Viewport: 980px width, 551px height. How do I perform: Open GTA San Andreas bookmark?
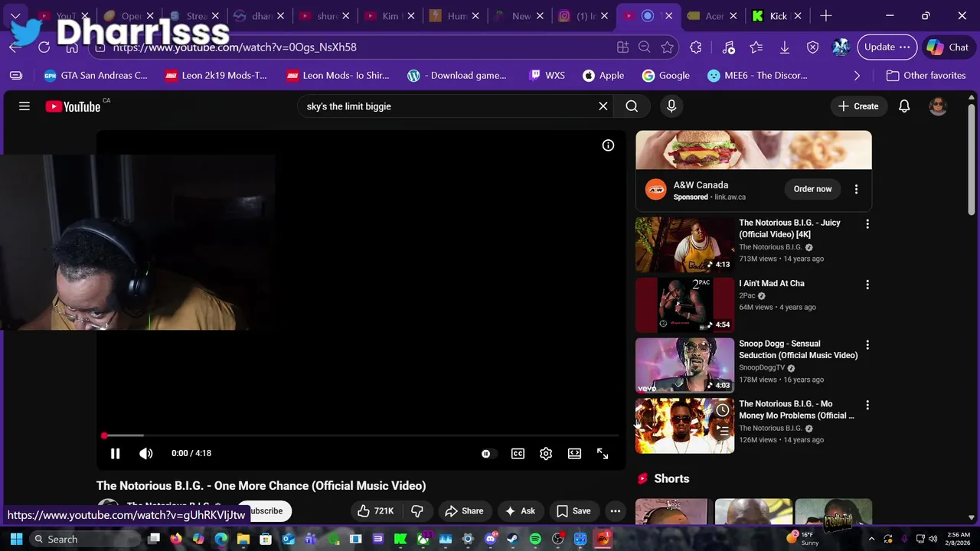pyautogui.click(x=96, y=75)
